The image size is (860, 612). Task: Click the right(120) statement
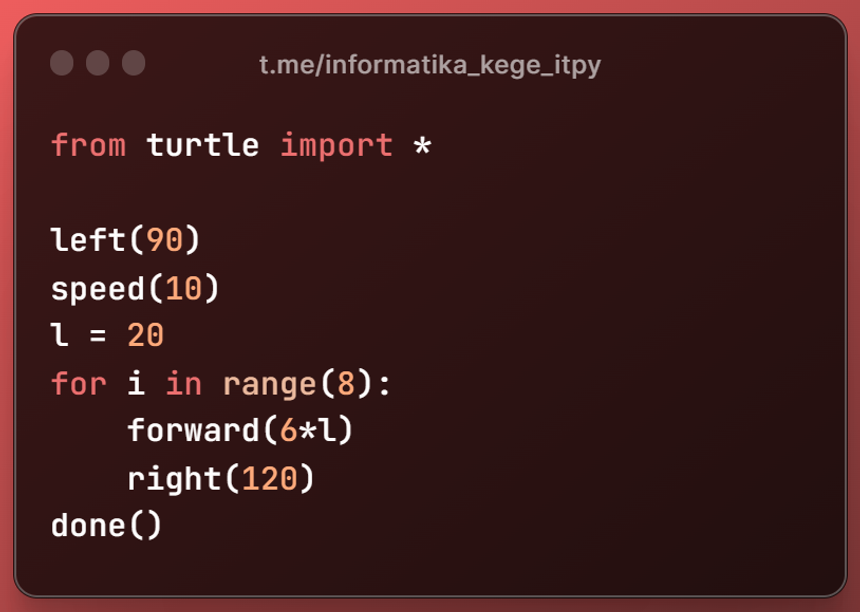click(221, 479)
